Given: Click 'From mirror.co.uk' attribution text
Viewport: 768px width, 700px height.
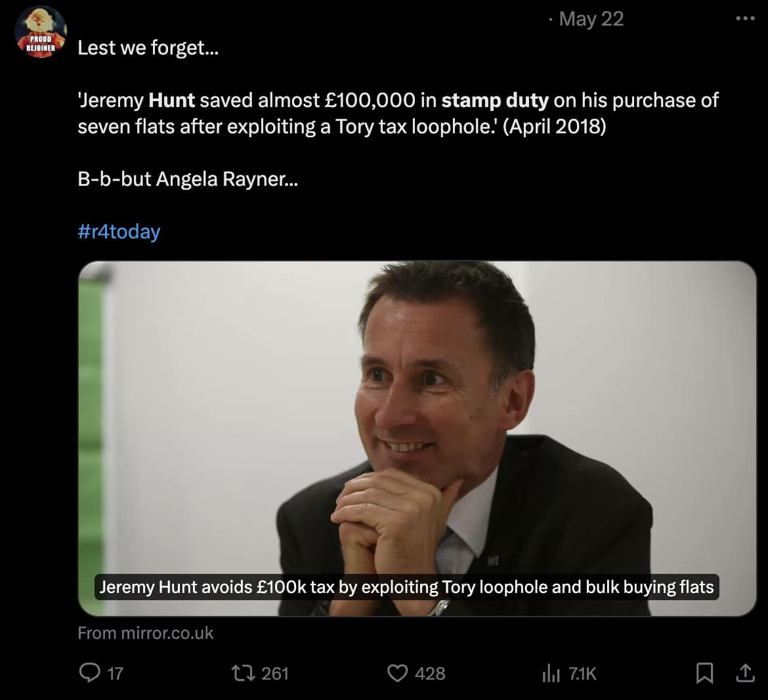Looking at the screenshot, I should point(146,633).
